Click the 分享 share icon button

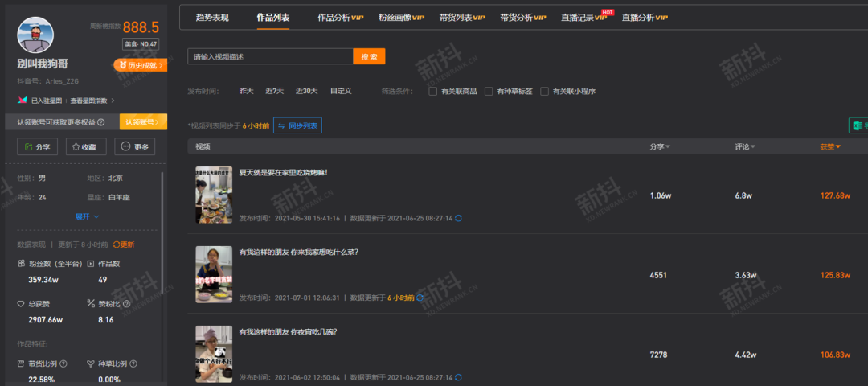tap(29, 147)
